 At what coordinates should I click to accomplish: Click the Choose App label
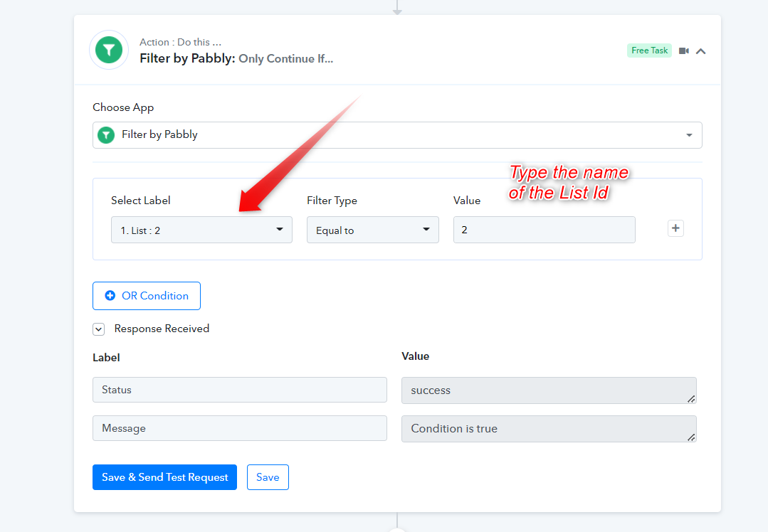point(123,107)
